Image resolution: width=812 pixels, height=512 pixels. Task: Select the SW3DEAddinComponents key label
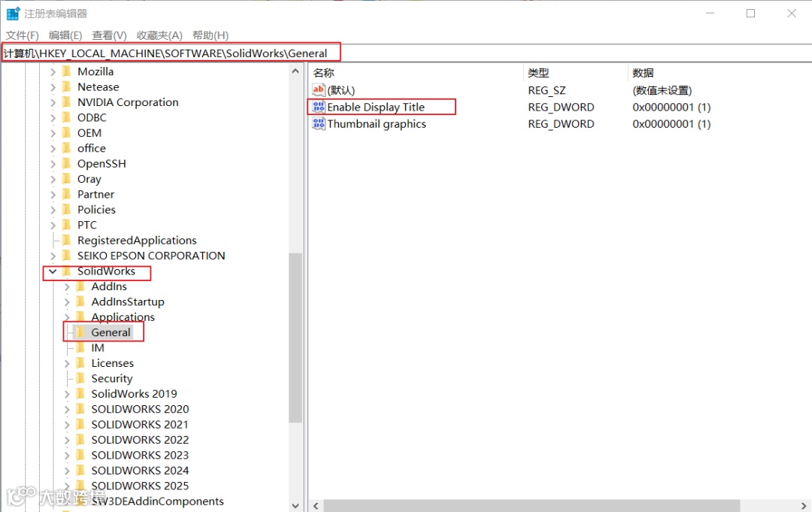coord(157,501)
